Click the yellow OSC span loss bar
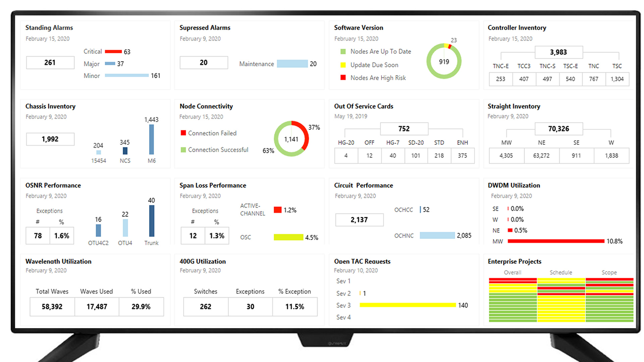This screenshot has width=644, height=362. point(288,237)
